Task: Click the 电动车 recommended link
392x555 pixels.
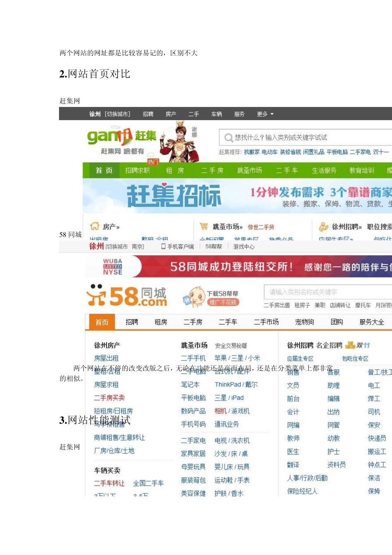Action: (x=269, y=152)
